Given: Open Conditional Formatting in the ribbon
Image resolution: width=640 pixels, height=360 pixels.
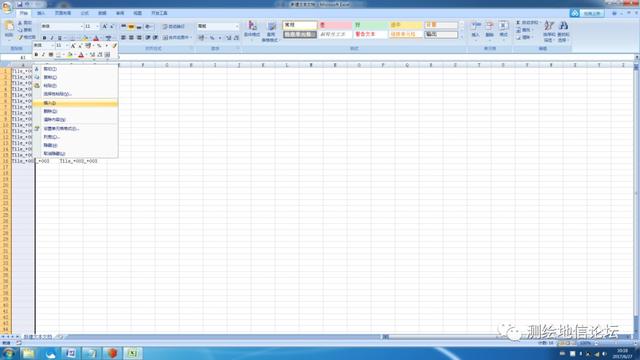Looking at the screenshot, I should [x=252, y=31].
